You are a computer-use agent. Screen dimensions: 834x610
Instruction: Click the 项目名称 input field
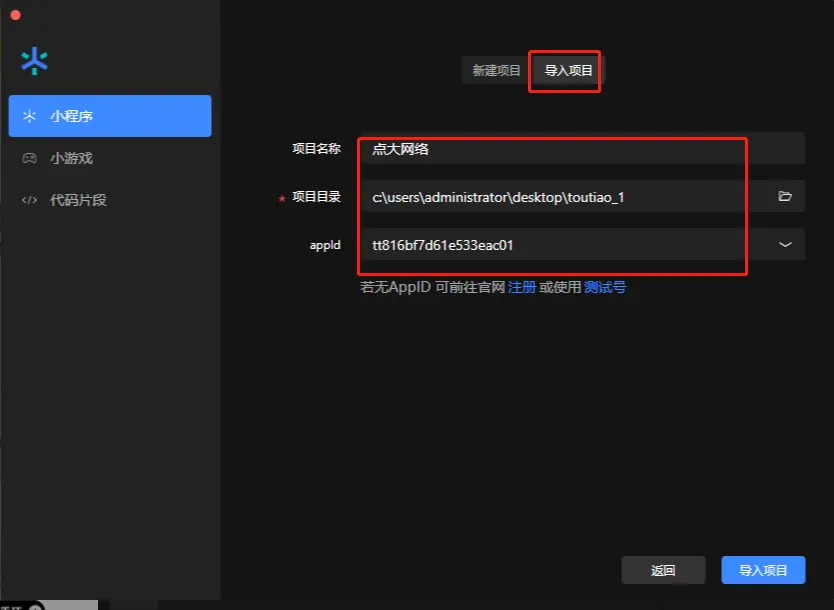[583, 148]
